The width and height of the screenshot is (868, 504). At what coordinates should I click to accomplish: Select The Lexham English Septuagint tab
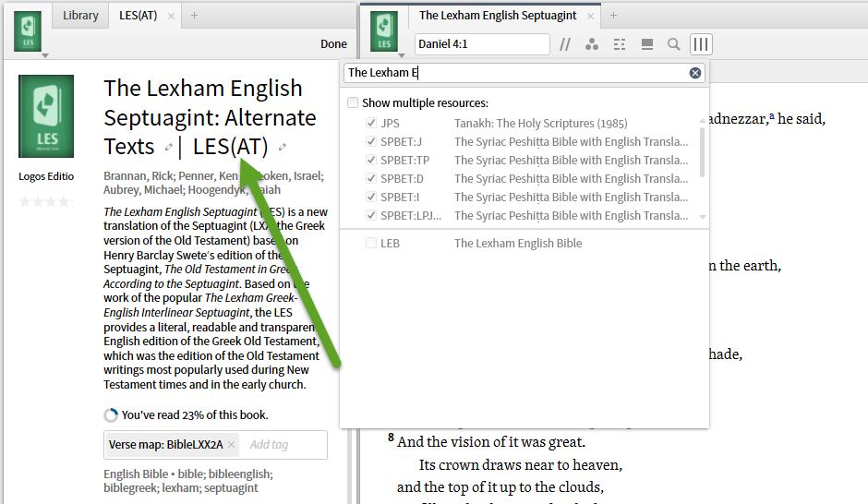pos(498,16)
